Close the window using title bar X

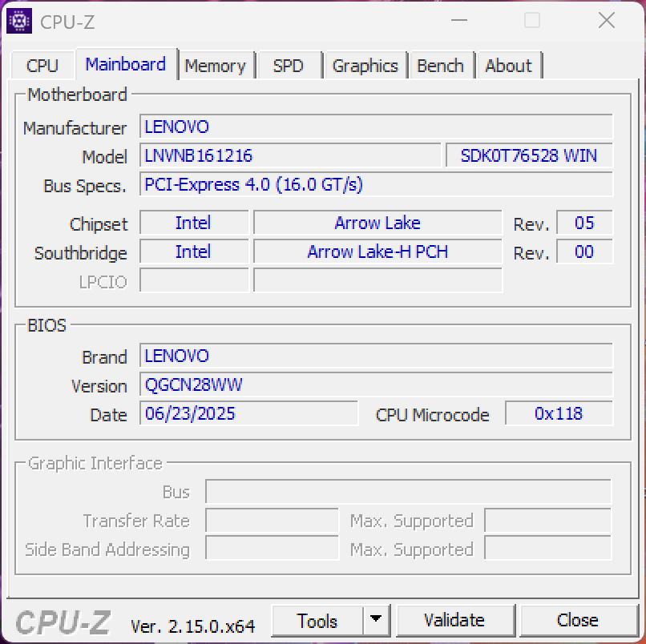(x=606, y=22)
